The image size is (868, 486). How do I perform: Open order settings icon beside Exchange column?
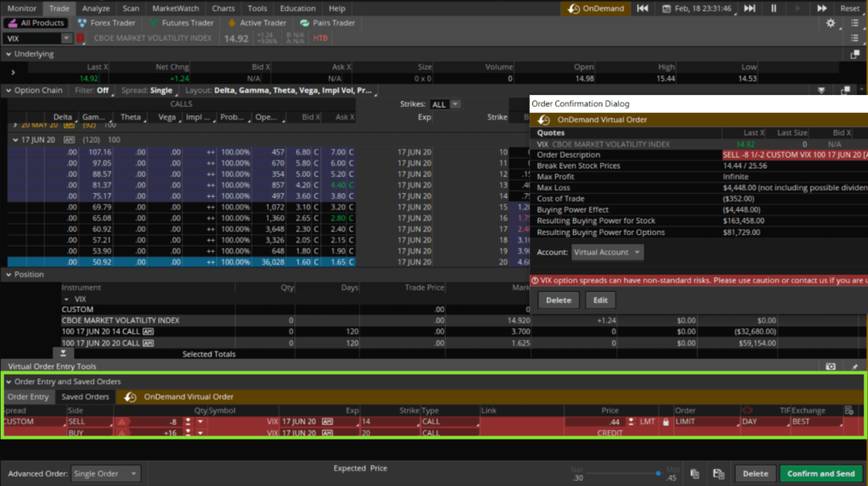[x=849, y=411]
